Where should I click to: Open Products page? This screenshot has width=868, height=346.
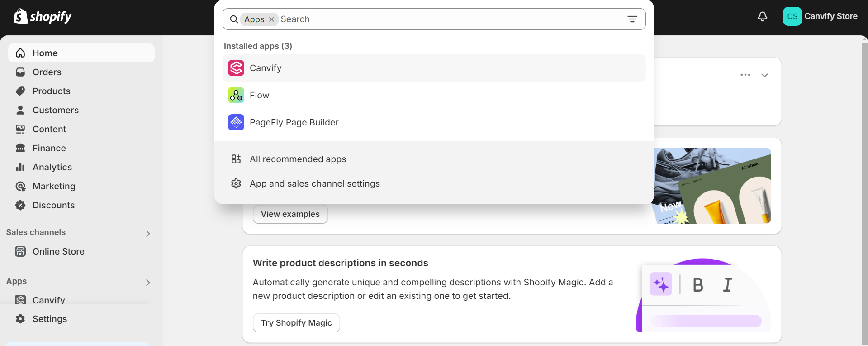click(x=81, y=91)
